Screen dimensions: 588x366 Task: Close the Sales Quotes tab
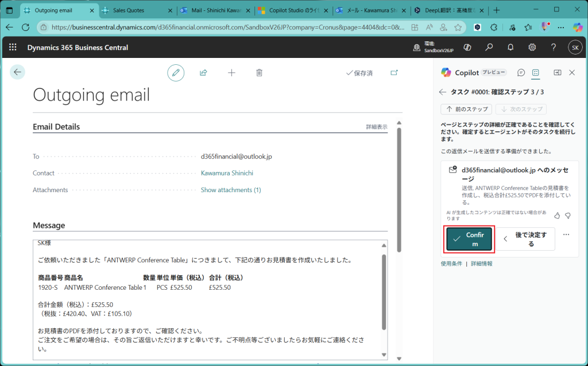170,10
